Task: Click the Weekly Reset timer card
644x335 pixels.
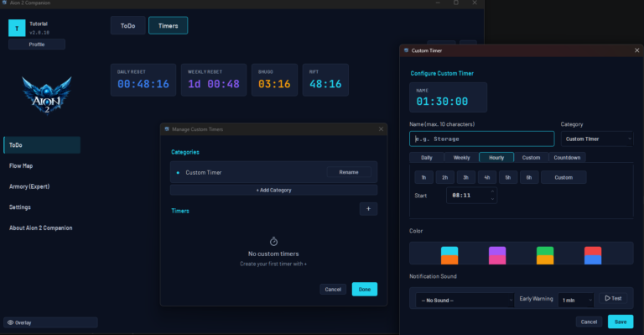Action: 214,80
